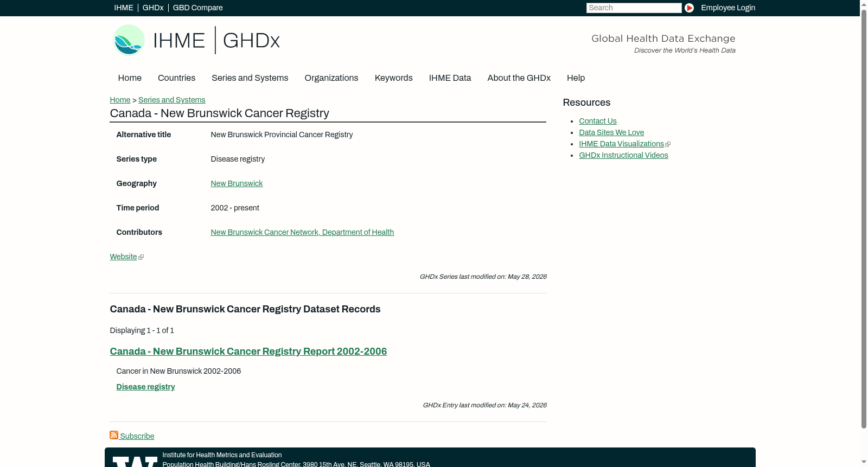Open Series and Systems menu

point(250,78)
